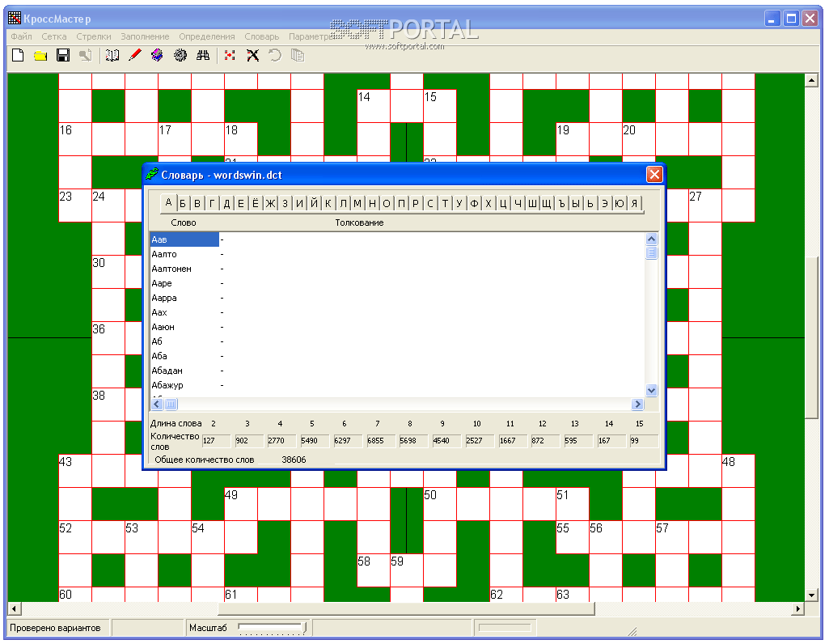This screenshot has width=829, height=644.
Task: Click the Толкование column header
Action: [x=360, y=222]
